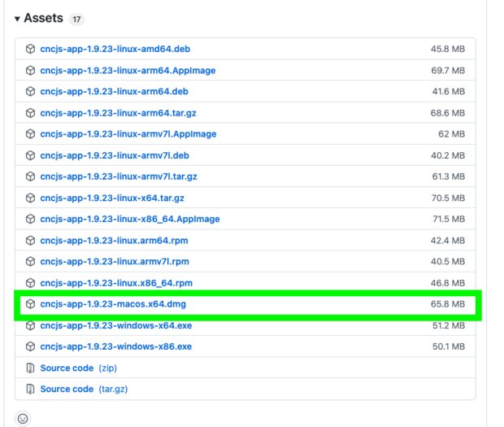Click package icon beside windows-x64.exe
The image size is (504, 427).
pos(30,325)
